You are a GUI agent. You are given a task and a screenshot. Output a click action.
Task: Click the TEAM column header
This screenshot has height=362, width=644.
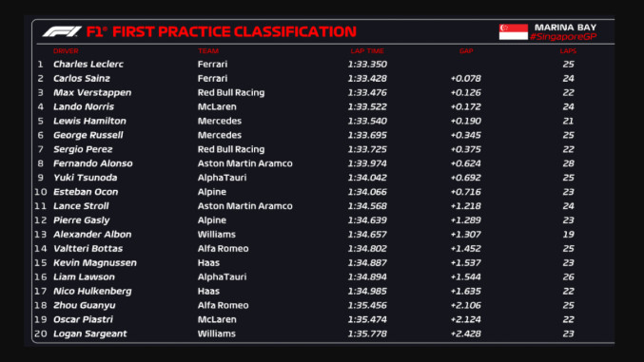pos(208,51)
